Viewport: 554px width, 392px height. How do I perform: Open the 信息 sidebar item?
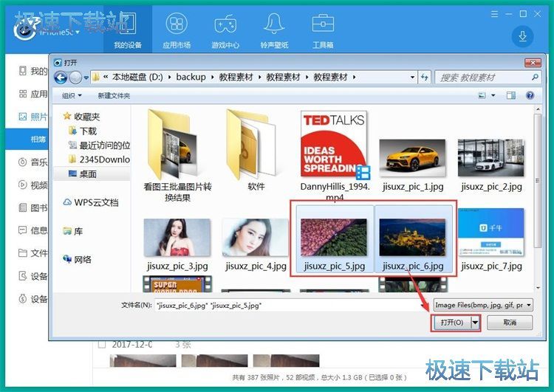[x=33, y=230]
